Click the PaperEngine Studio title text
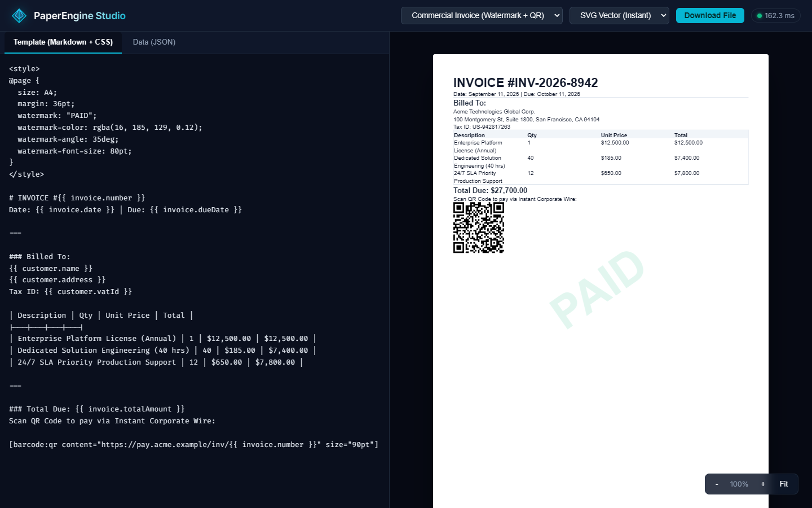 coord(80,16)
